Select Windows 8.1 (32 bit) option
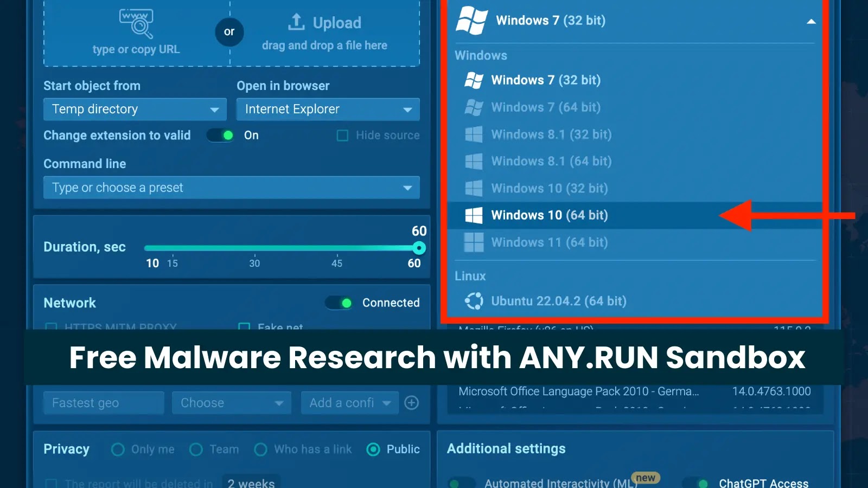 635,134
